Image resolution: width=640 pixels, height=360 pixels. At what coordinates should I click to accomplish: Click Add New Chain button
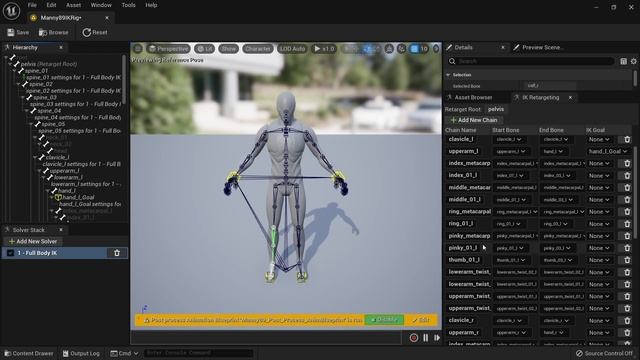point(474,120)
